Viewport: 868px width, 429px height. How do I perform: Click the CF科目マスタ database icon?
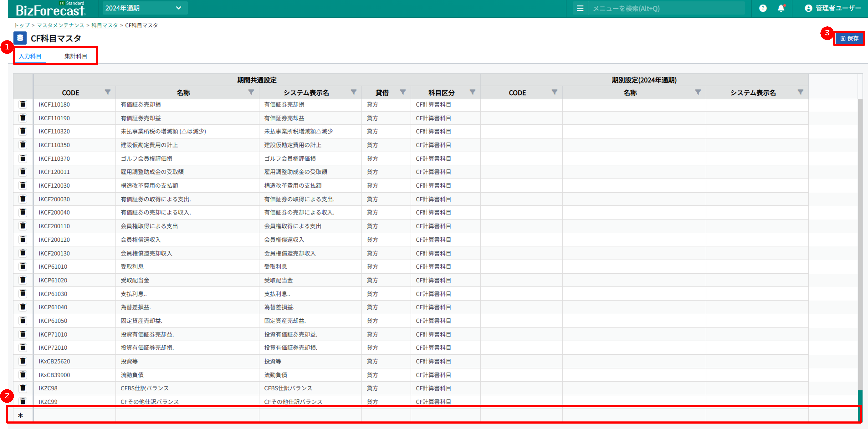tap(20, 38)
